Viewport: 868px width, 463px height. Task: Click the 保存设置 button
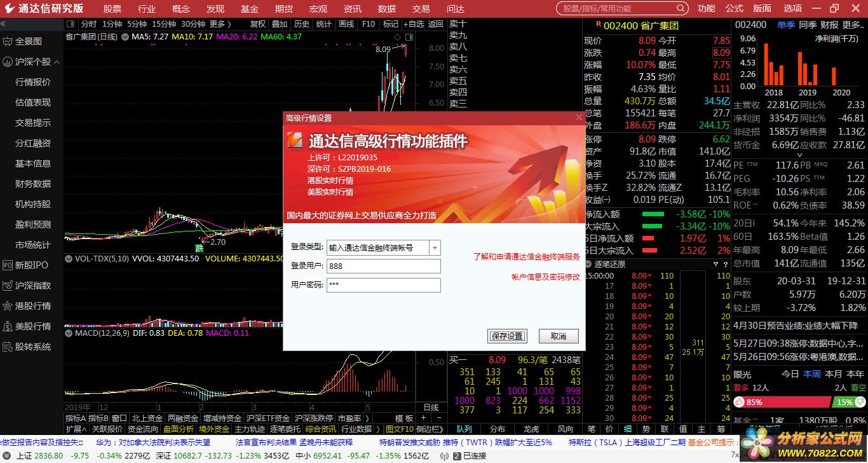coord(508,336)
